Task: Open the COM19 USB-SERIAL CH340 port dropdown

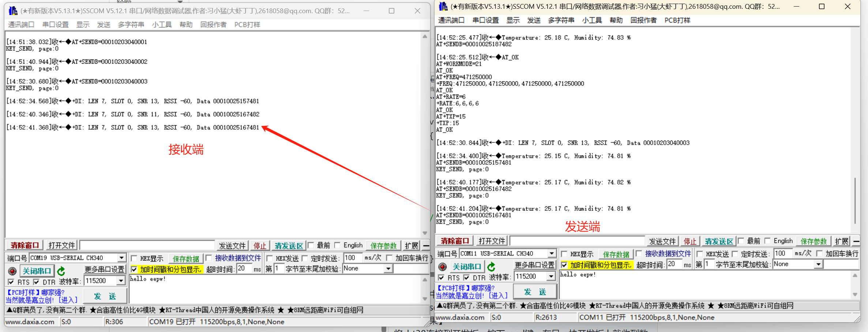Action: coord(122,258)
